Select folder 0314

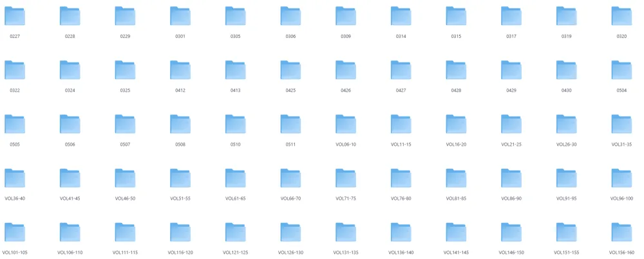point(401,16)
